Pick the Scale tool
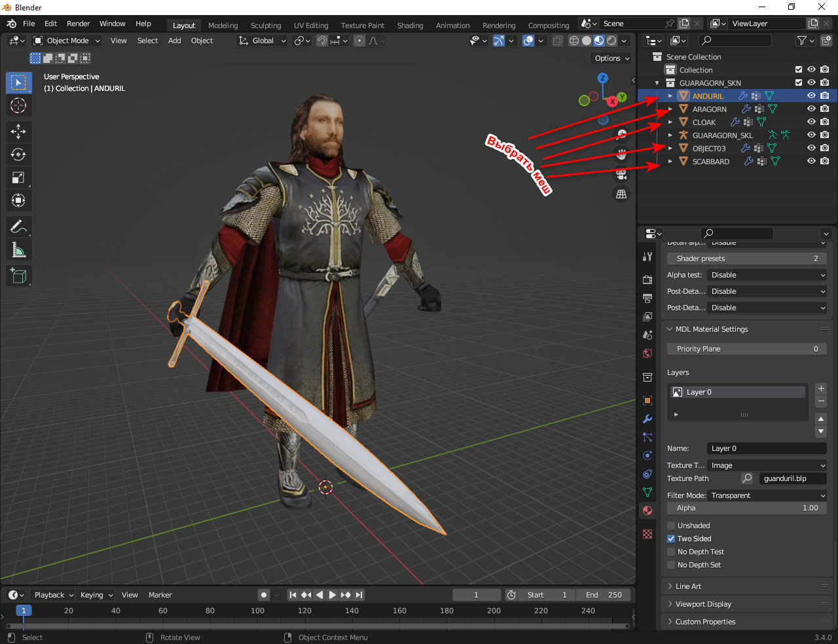This screenshot has height=644, width=838. [19, 177]
